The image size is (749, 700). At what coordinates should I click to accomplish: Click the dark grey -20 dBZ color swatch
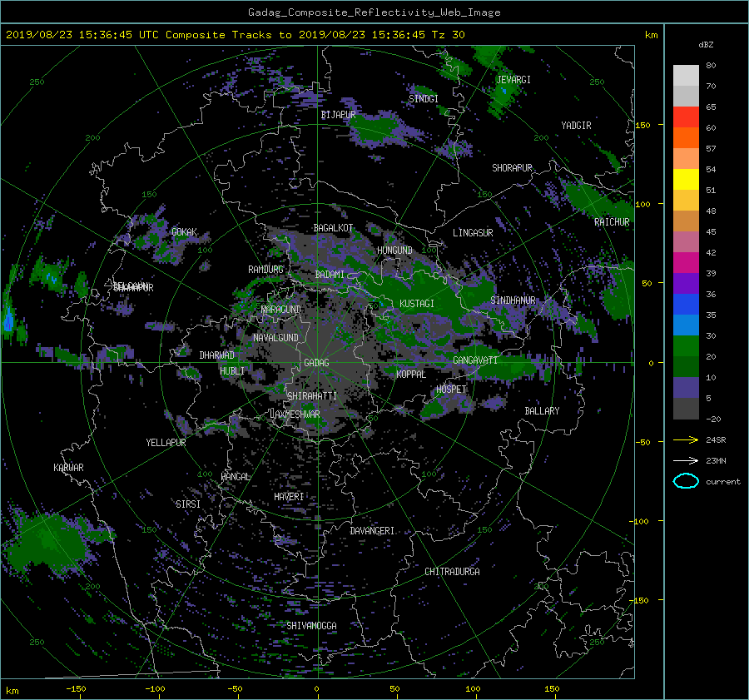tap(686, 409)
